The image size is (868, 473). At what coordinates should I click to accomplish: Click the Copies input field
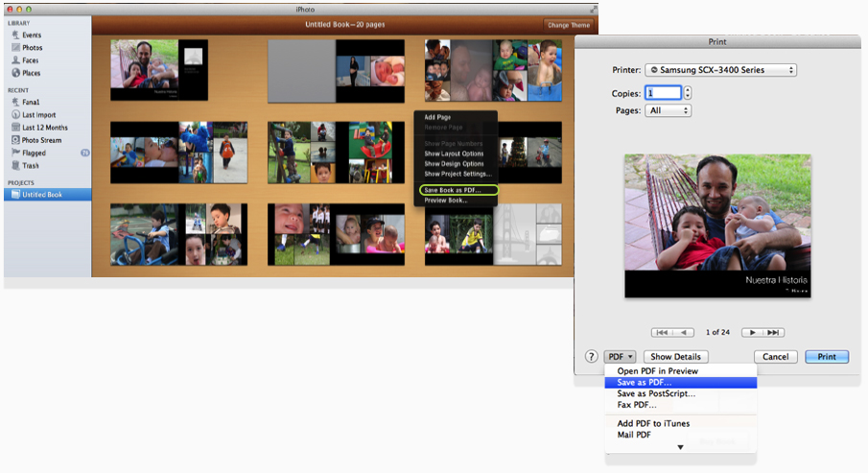coord(663,93)
